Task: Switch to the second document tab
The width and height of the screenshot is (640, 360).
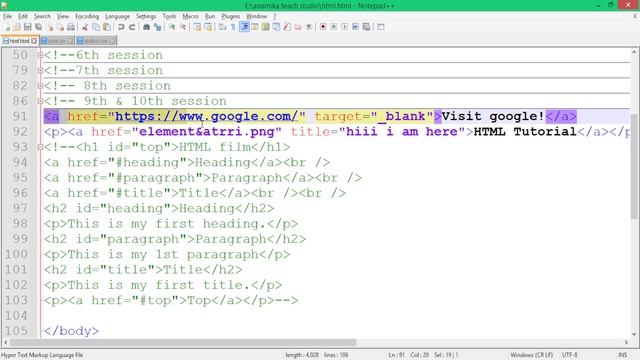Action: [57, 41]
